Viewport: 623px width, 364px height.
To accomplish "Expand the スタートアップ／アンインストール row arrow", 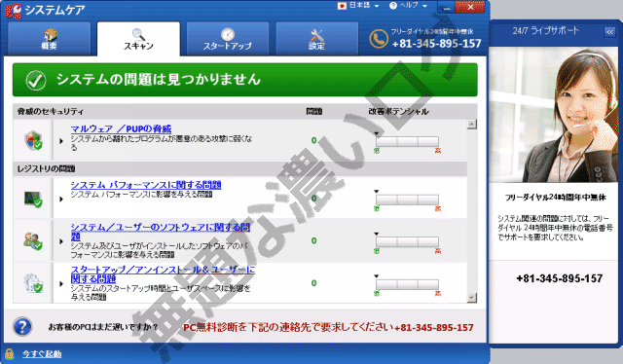I will (x=61, y=284).
